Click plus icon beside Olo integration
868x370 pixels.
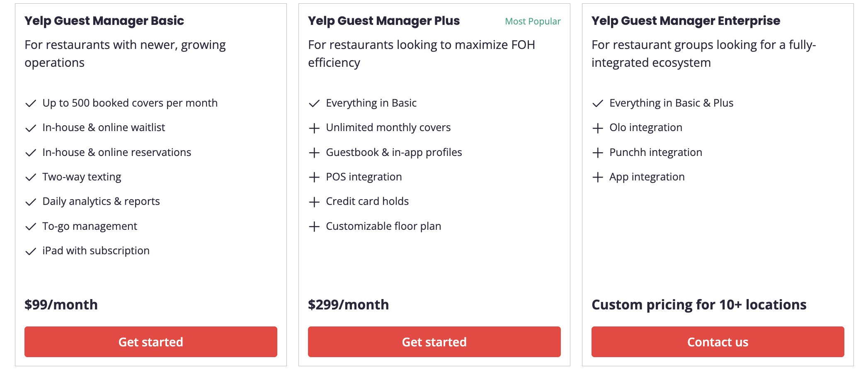[x=598, y=128]
